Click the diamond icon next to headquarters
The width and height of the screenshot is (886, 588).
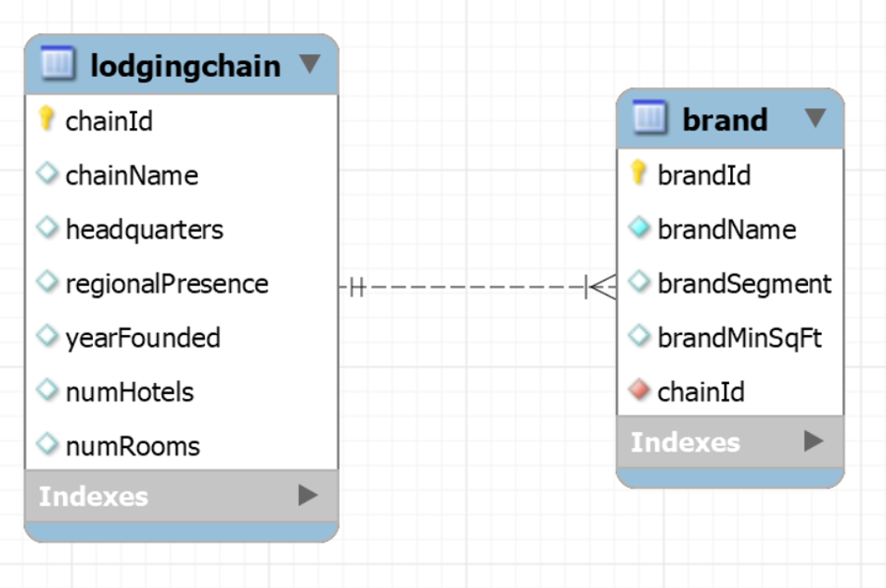coord(47,227)
